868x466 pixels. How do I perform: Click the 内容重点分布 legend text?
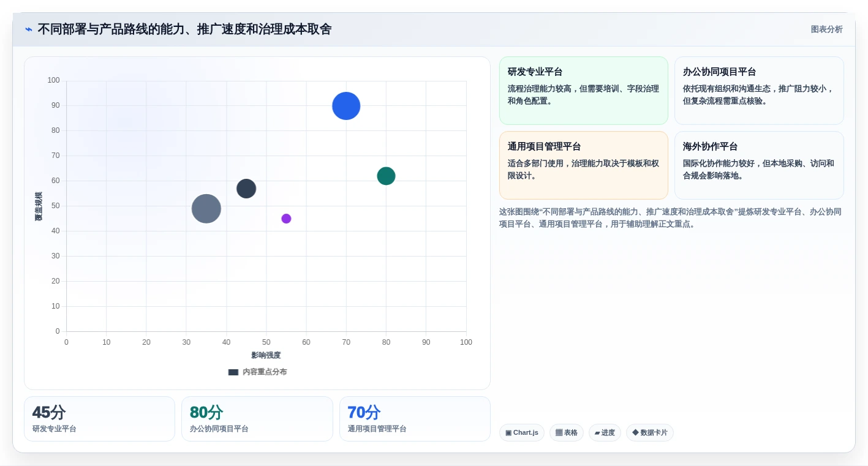tap(265, 372)
